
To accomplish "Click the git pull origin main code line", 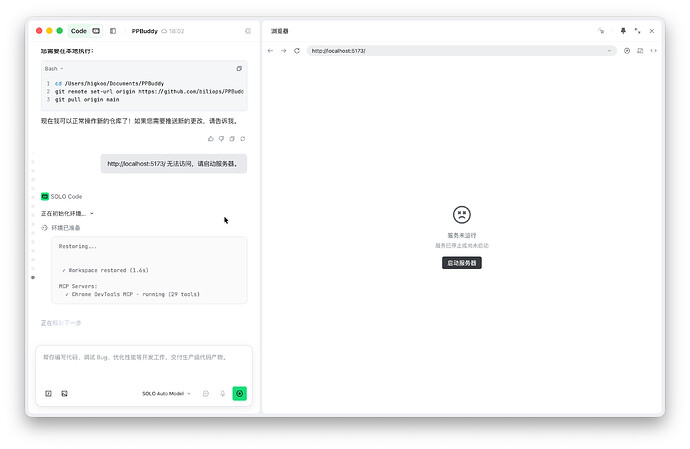I will 87,99.
